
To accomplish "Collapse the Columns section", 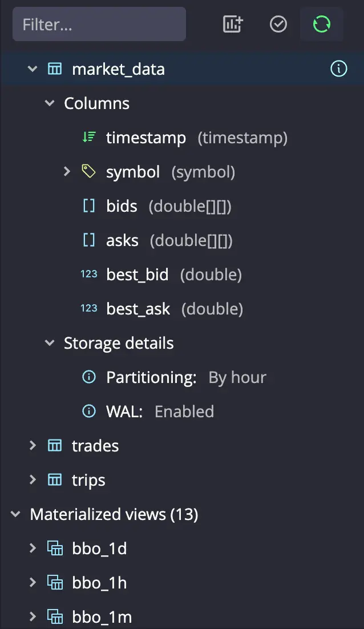I will point(49,103).
